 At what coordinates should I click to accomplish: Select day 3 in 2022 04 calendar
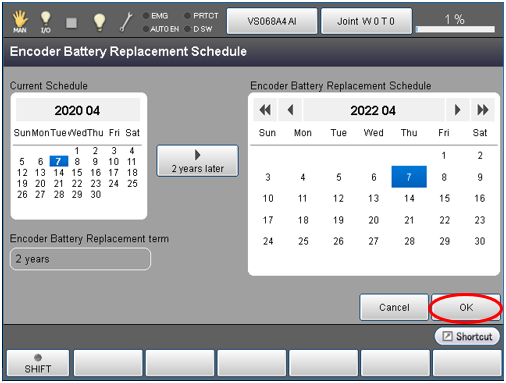268,177
